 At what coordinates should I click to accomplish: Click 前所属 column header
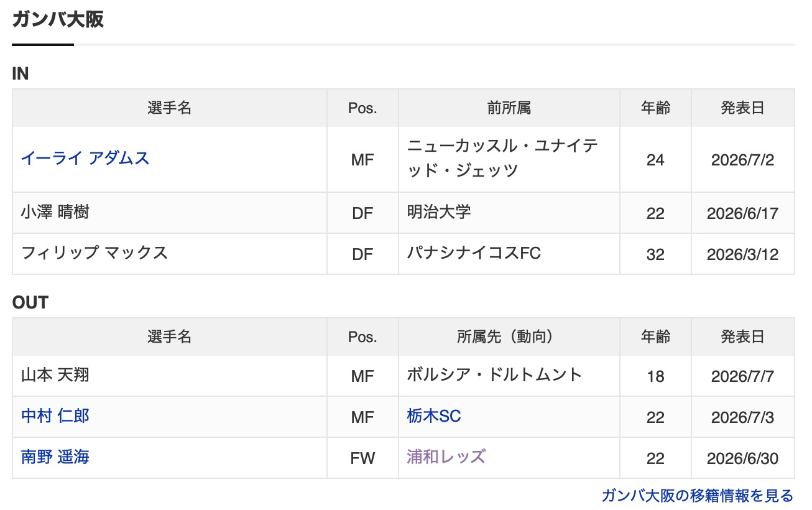[x=509, y=108]
